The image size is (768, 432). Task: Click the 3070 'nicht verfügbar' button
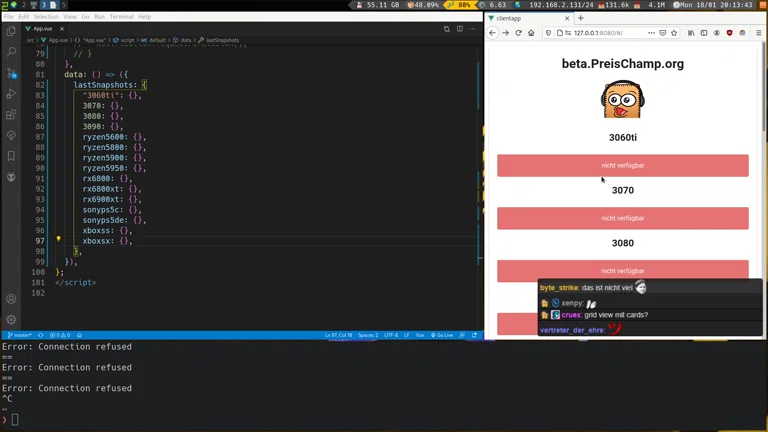tap(623, 218)
